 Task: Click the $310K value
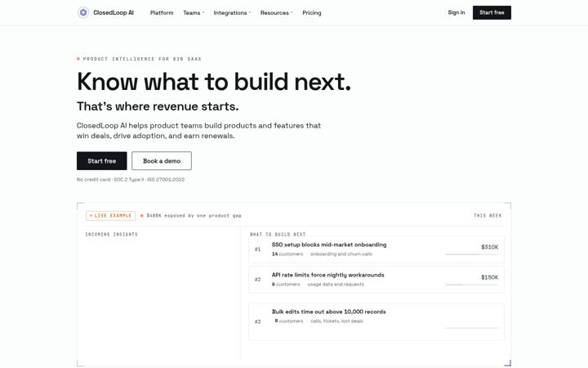pyautogui.click(x=490, y=247)
